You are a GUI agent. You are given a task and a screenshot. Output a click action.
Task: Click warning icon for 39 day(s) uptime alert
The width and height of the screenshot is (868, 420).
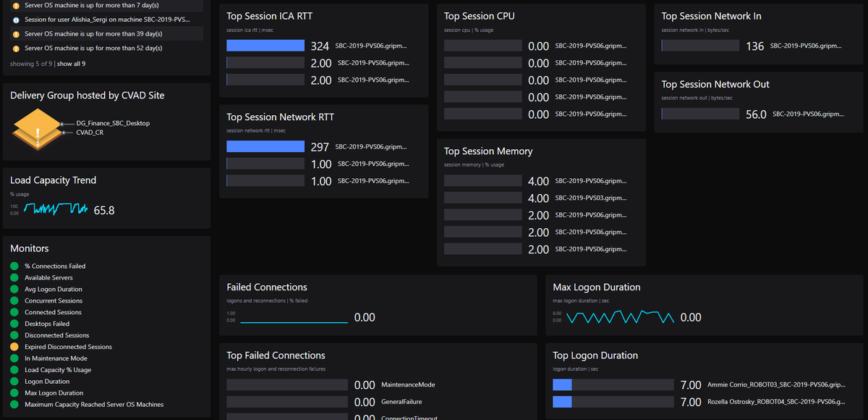click(x=16, y=34)
